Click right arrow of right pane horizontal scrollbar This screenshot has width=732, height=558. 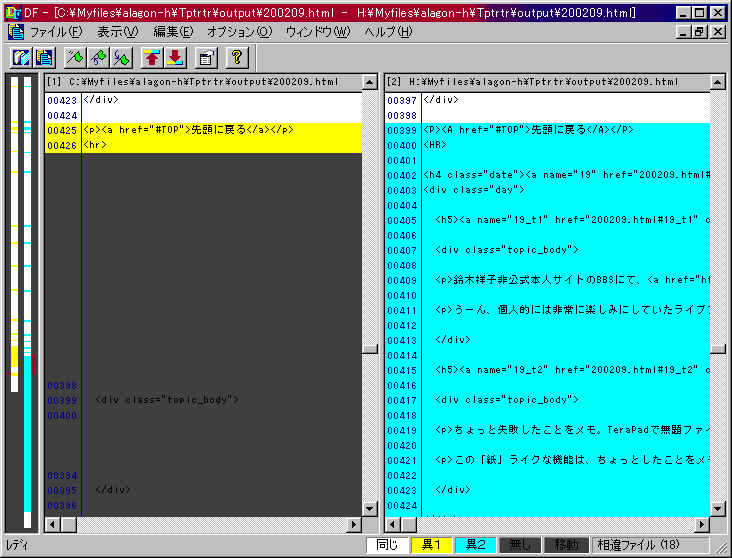coord(702,525)
